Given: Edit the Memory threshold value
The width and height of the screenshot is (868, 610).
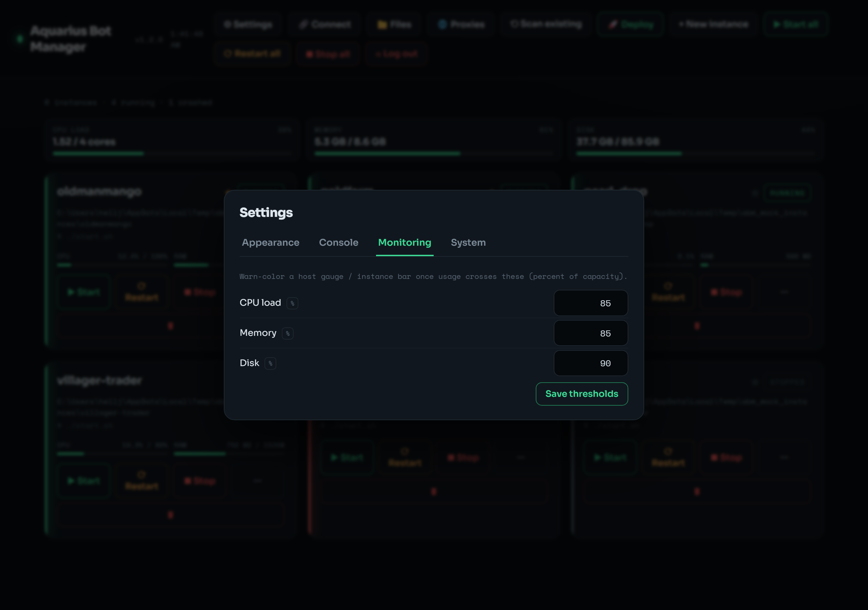Looking at the screenshot, I should click(591, 333).
